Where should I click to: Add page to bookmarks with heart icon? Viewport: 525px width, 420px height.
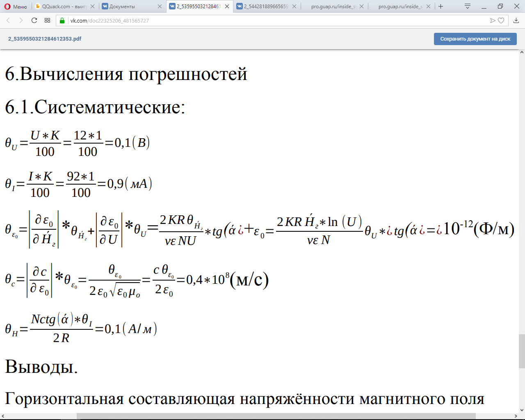tap(501, 21)
